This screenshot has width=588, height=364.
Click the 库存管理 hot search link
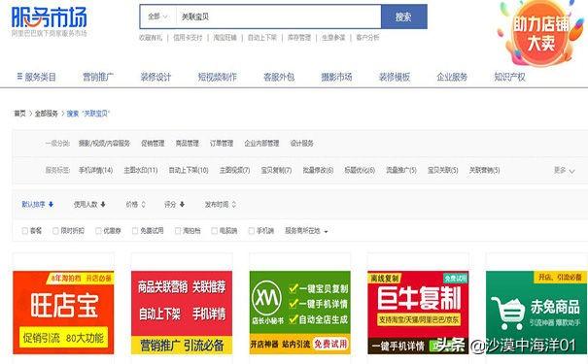tap(299, 38)
